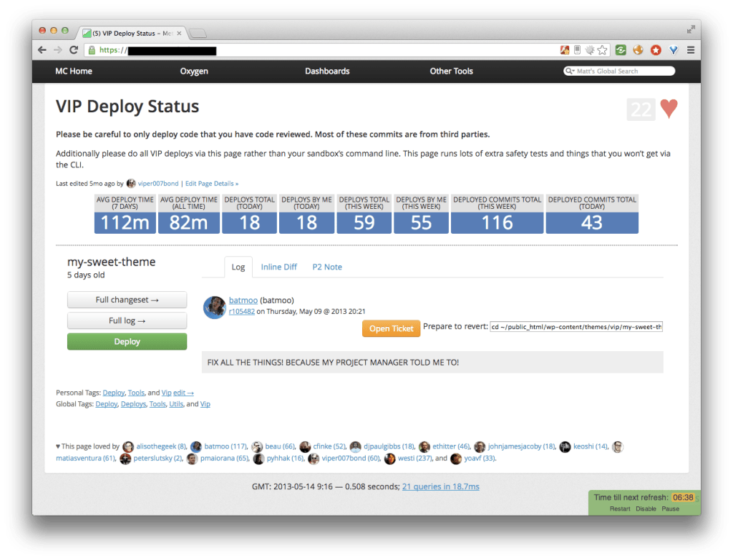Click the 21 queries in 18.7ms link
733x560 pixels.
[x=440, y=486]
